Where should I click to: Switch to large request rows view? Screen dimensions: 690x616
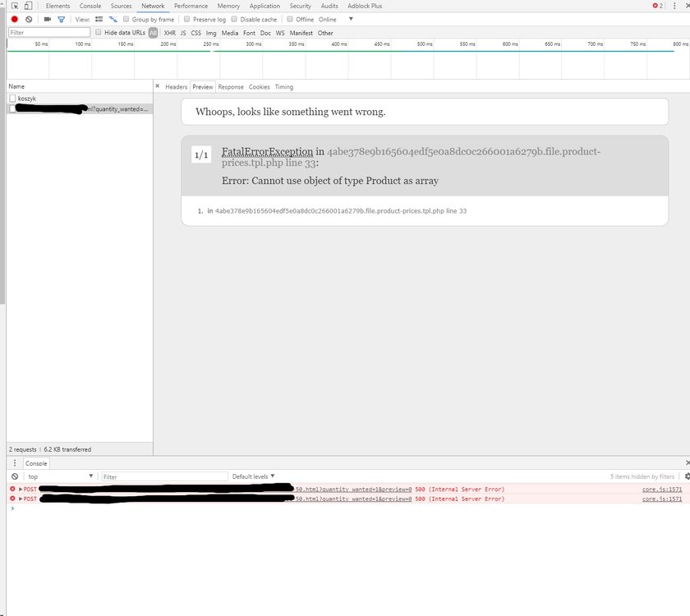[99, 20]
